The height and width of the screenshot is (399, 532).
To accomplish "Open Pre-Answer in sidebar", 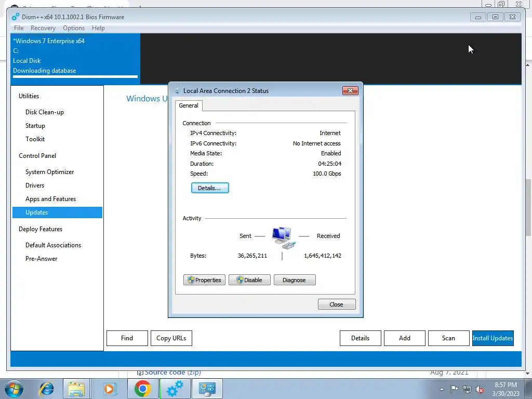I will pos(41,259).
